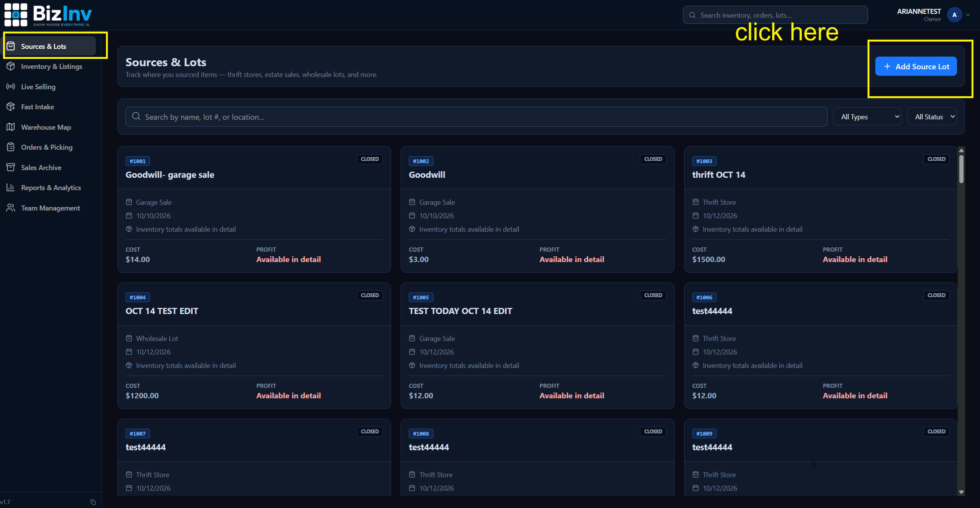Open Inventory & Listings in the sidebar
Image resolution: width=980 pixels, height=508 pixels.
click(x=51, y=66)
